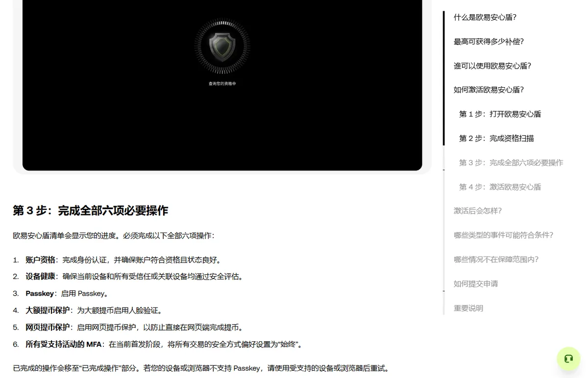Screen dimensions: 588x378
Task: Click the 账户资格 list item text
Action: (x=123, y=260)
